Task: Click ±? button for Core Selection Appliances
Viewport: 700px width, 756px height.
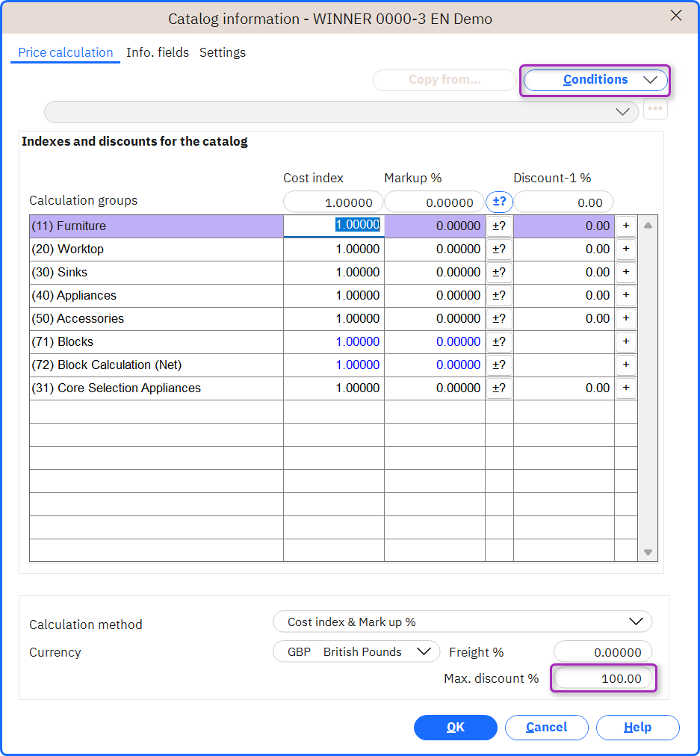Action: [499, 388]
